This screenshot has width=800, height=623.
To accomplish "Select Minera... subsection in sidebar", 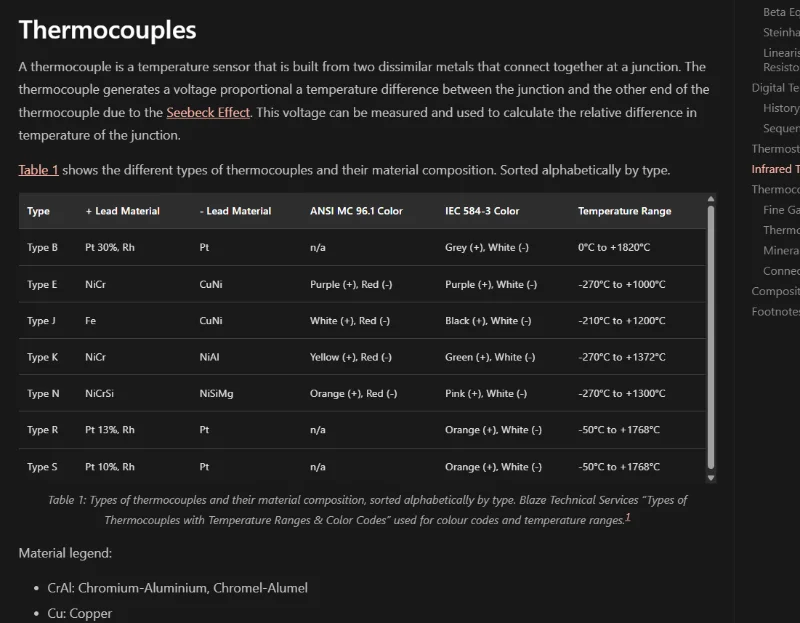I will click(x=781, y=251).
